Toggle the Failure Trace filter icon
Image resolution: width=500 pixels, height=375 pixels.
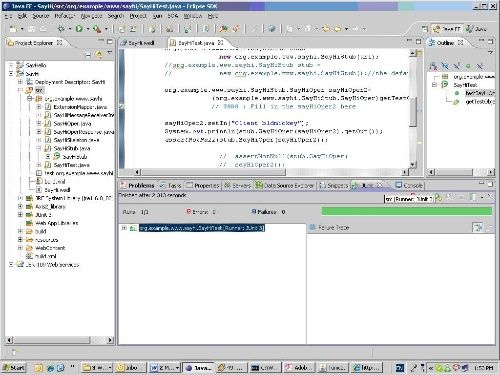pyautogui.click(x=478, y=228)
